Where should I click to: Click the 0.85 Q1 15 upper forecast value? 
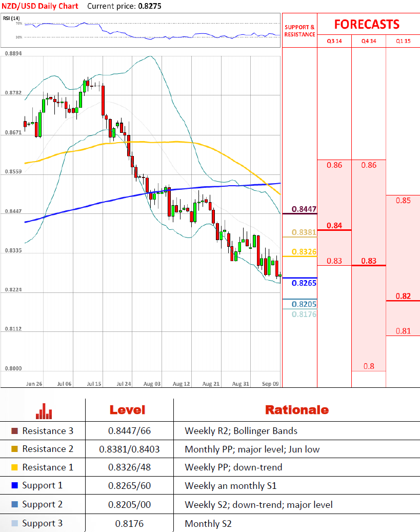pos(403,201)
